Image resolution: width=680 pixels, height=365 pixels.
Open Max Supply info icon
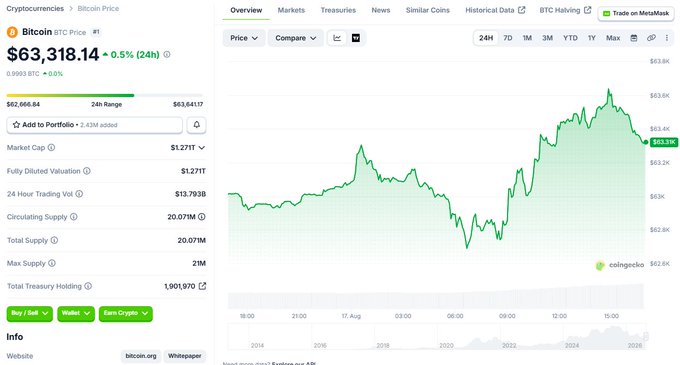tap(52, 263)
